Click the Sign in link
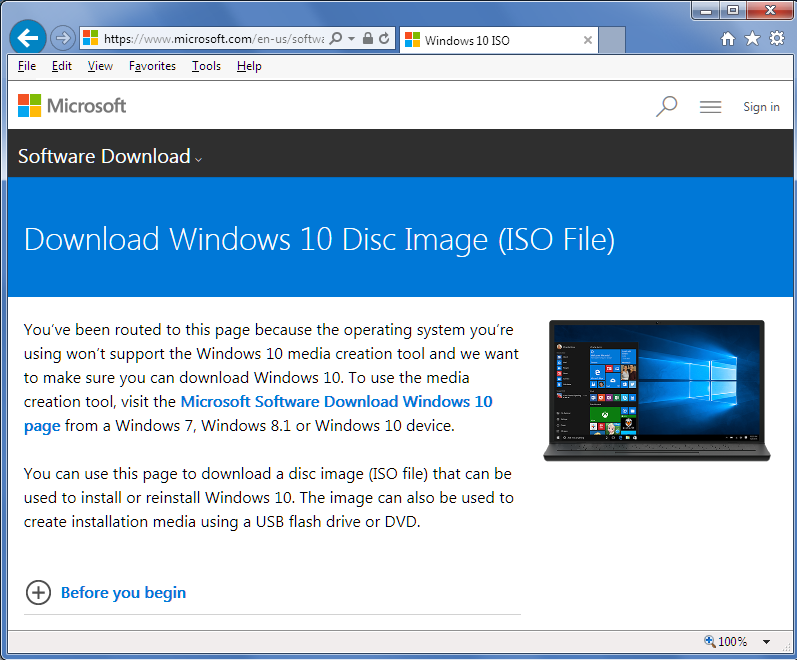 761,107
